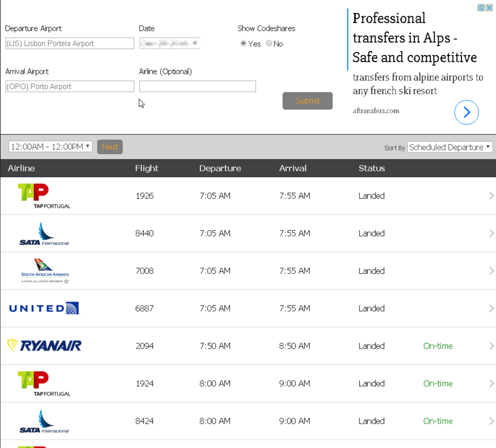Click the ad info icon
The image size is (496, 448).
(x=481, y=8)
